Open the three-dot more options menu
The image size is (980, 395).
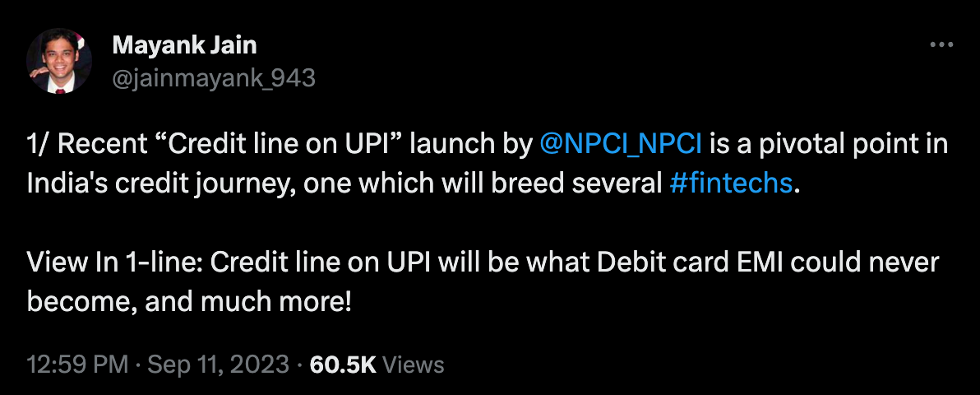pyautogui.click(x=941, y=45)
